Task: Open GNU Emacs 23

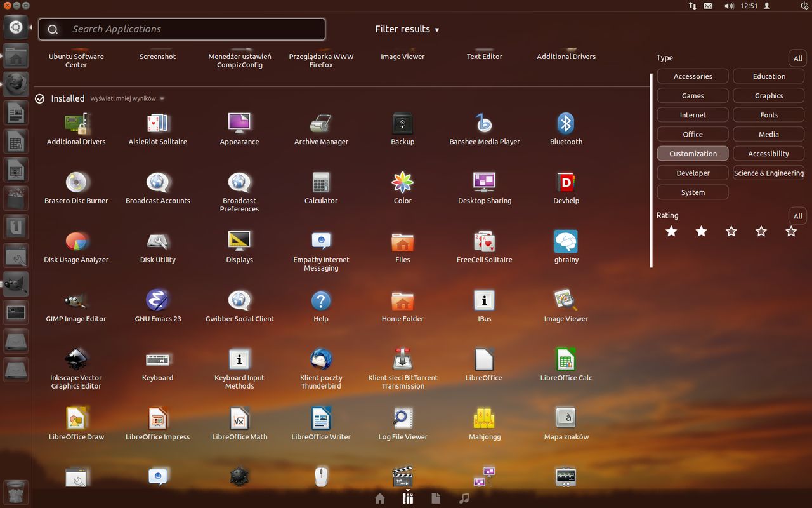Action: click(158, 306)
